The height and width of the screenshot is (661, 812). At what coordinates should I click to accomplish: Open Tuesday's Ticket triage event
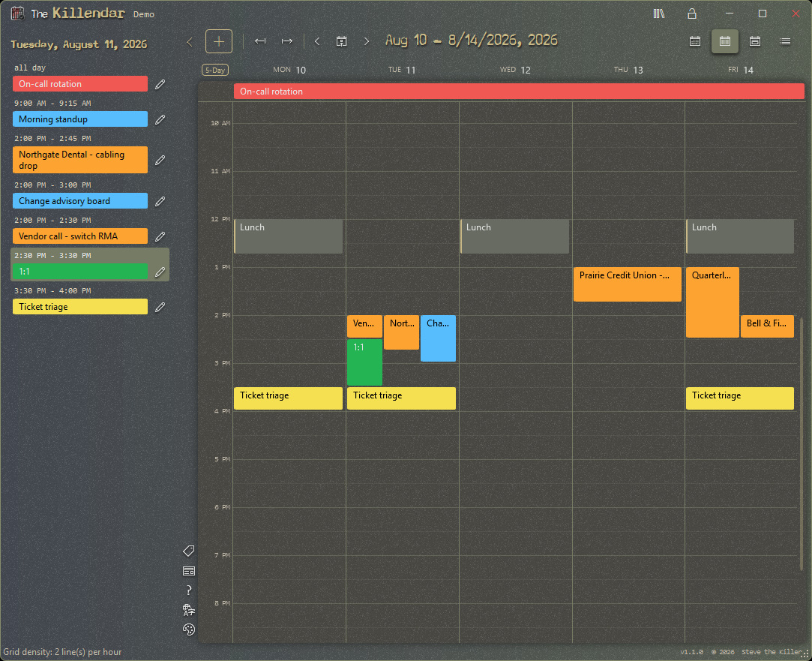[401, 398]
